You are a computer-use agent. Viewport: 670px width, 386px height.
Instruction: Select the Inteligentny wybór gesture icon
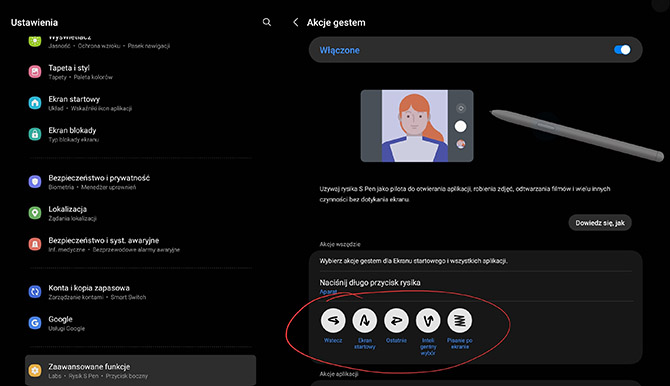(428, 320)
